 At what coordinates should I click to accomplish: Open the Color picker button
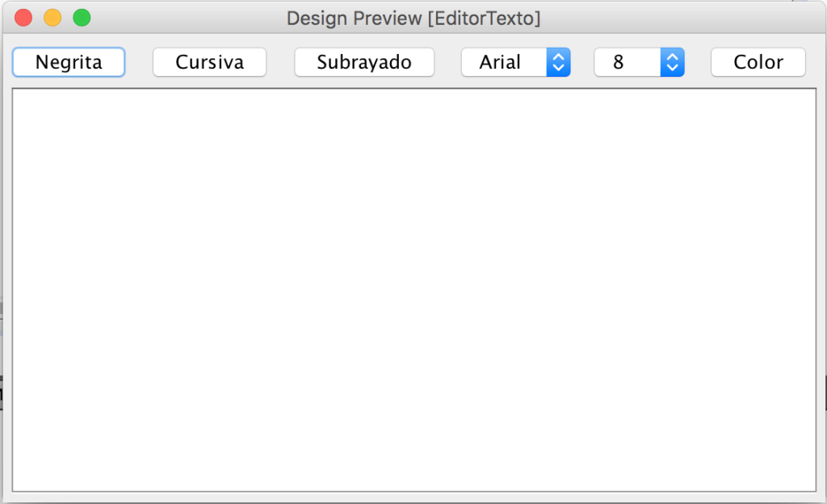pyautogui.click(x=757, y=61)
